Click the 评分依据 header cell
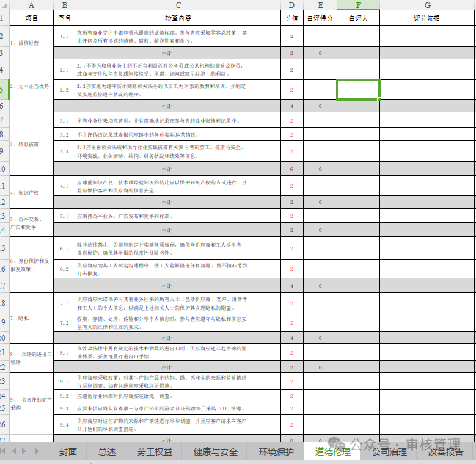The width and height of the screenshot is (476, 464). pyautogui.click(x=427, y=18)
